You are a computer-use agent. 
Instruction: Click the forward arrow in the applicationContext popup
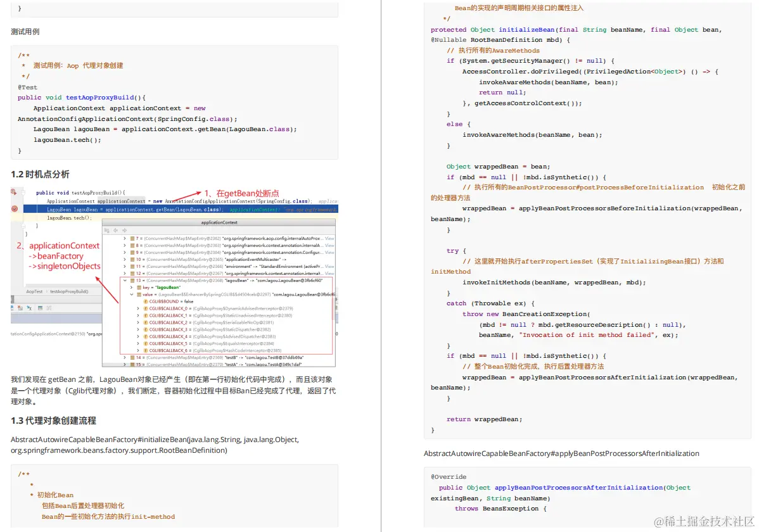click(x=124, y=231)
